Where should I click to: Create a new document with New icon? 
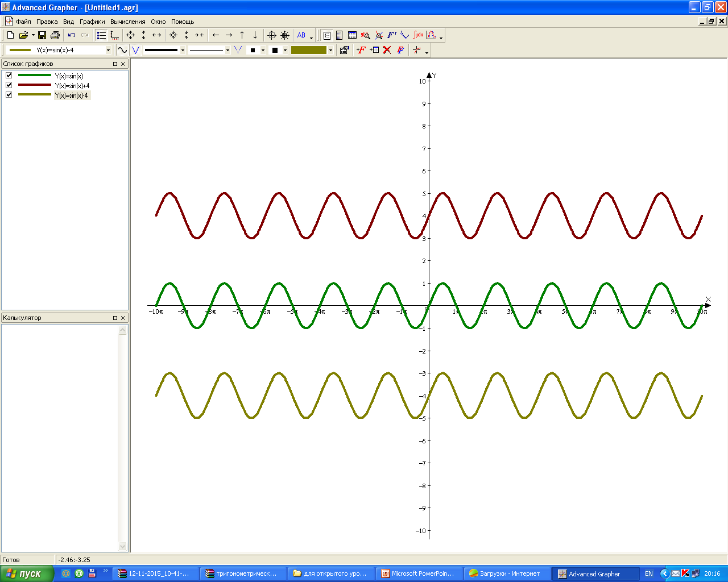[10, 35]
